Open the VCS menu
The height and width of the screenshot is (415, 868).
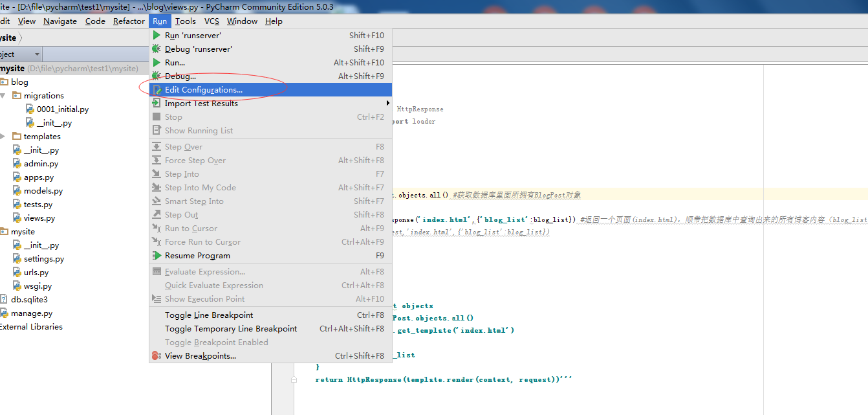[212, 21]
